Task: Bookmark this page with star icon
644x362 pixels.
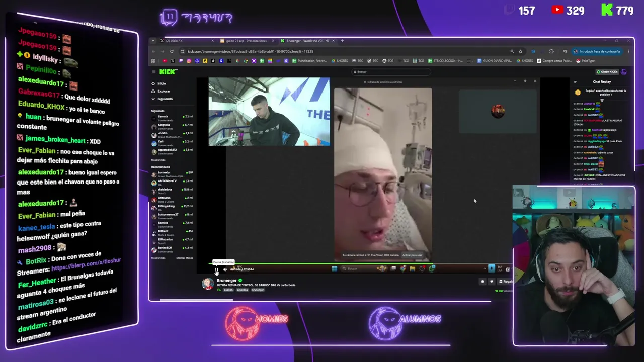Action: point(521,51)
